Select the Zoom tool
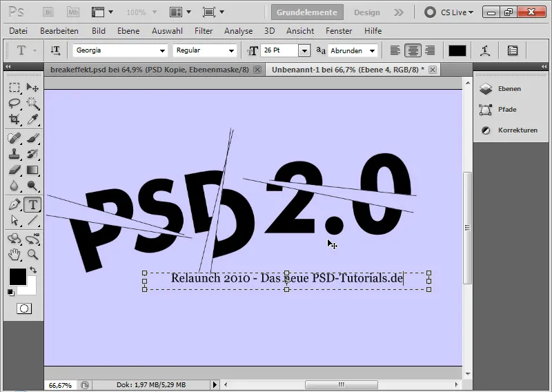The image size is (552, 392). point(32,254)
